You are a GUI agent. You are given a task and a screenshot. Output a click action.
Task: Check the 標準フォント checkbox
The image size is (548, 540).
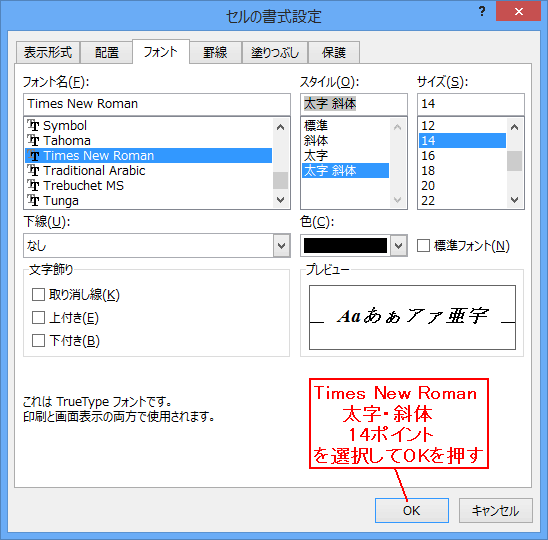click(423, 246)
